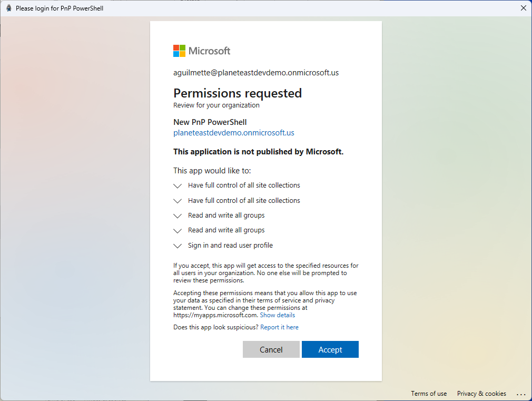Expand the second 'Have full control of all site collections' permission

[178, 201]
